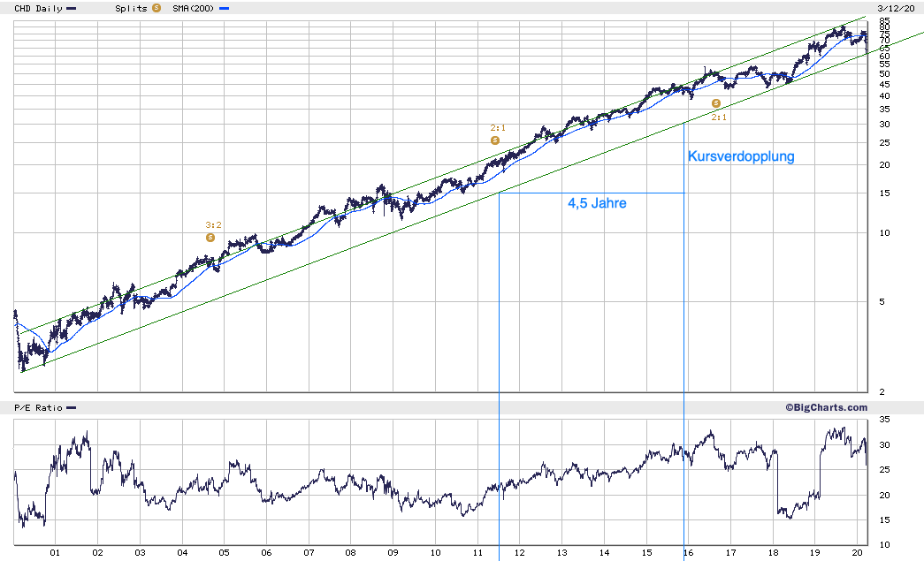
Task: Click year 07 on the time axis
Action: [x=309, y=553]
